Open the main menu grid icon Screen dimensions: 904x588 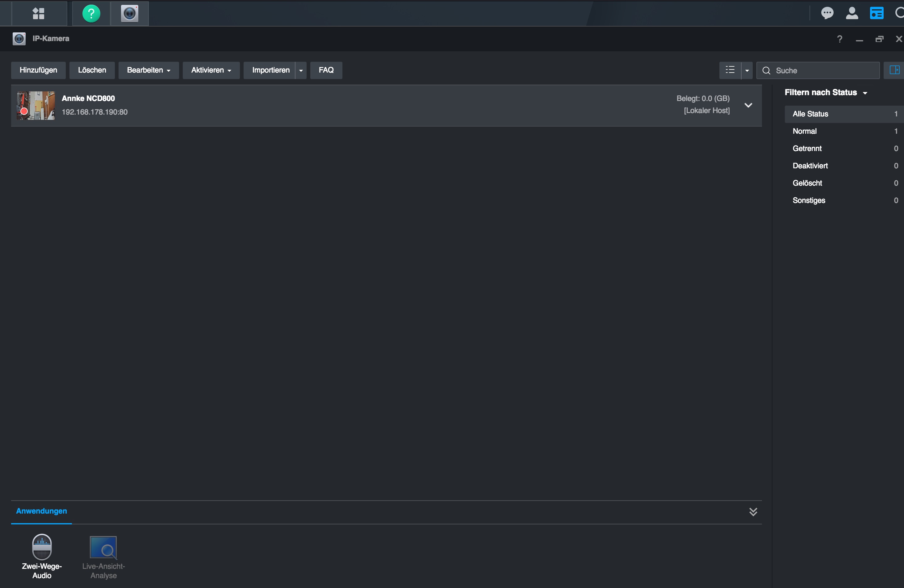38,14
